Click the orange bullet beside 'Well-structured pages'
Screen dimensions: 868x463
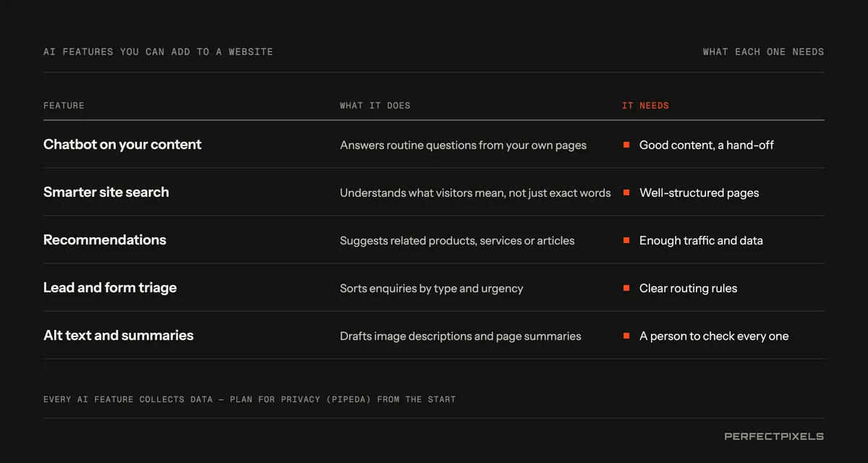tap(626, 193)
